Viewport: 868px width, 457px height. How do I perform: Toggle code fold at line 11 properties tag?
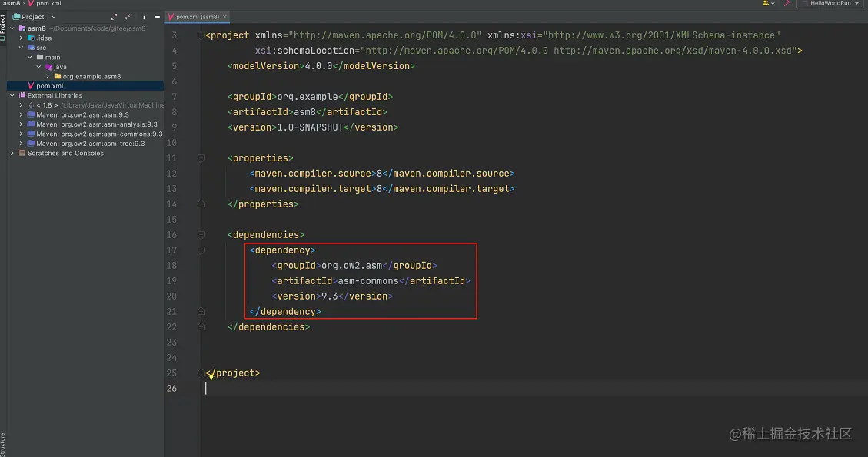pos(201,158)
